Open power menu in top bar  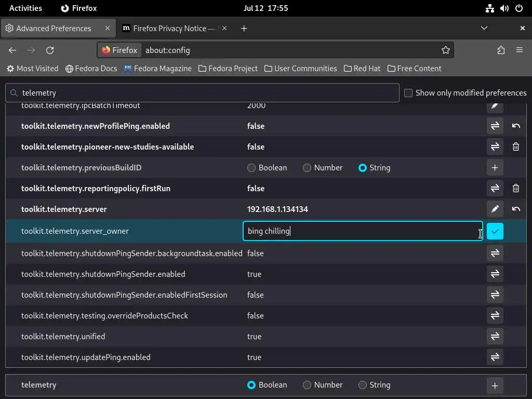tap(519, 8)
